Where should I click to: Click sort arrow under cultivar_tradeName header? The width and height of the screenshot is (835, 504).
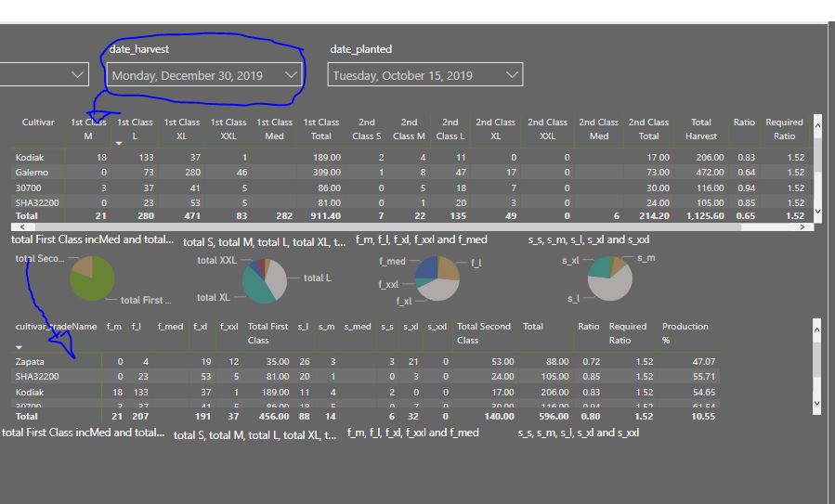pyautogui.click(x=20, y=347)
